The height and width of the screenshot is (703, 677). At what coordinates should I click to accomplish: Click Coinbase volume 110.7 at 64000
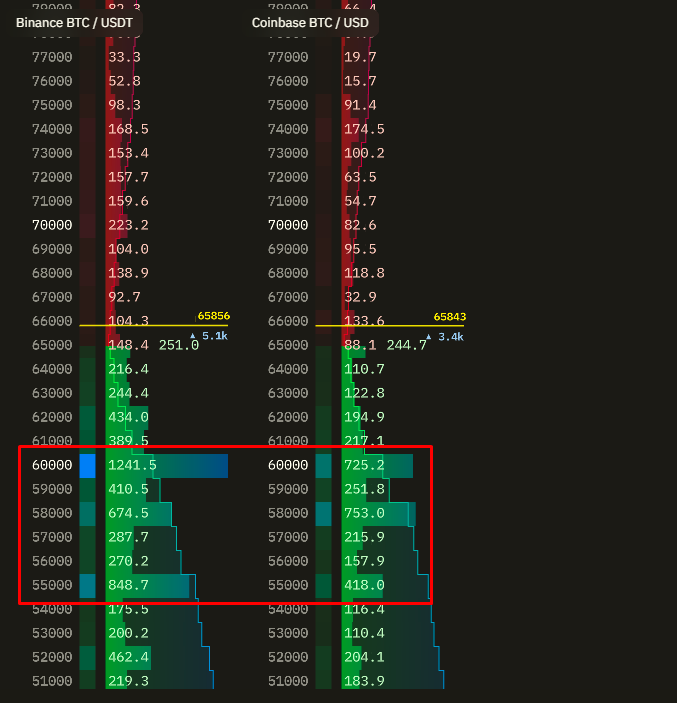click(364, 369)
